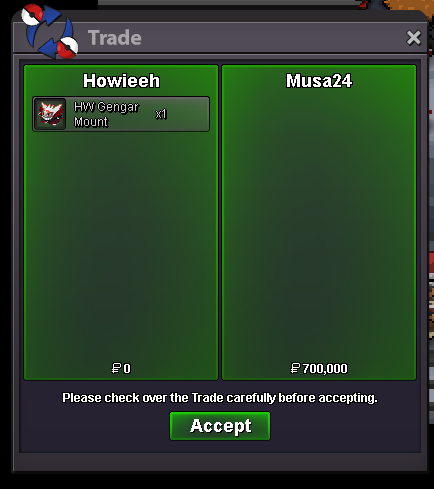Click the Accept trade button
Image resolution: width=434 pixels, height=489 pixels.
pyautogui.click(x=220, y=426)
